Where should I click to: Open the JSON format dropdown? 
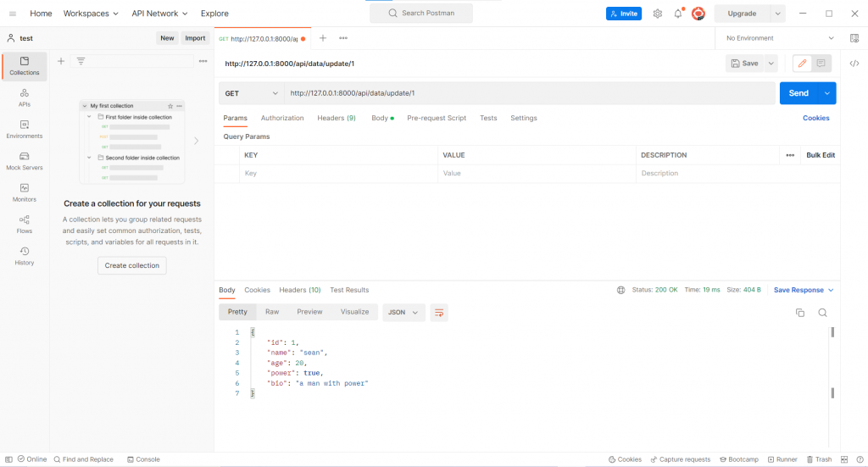coord(403,313)
